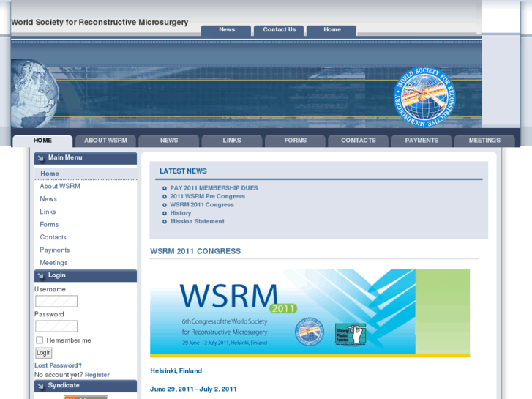Open Home in the Main Menu sidebar
This screenshot has width=532, height=399.
pos(86,174)
